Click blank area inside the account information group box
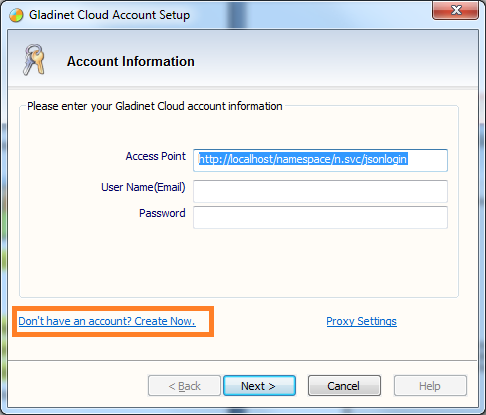This screenshot has width=486, height=415. tap(239, 263)
